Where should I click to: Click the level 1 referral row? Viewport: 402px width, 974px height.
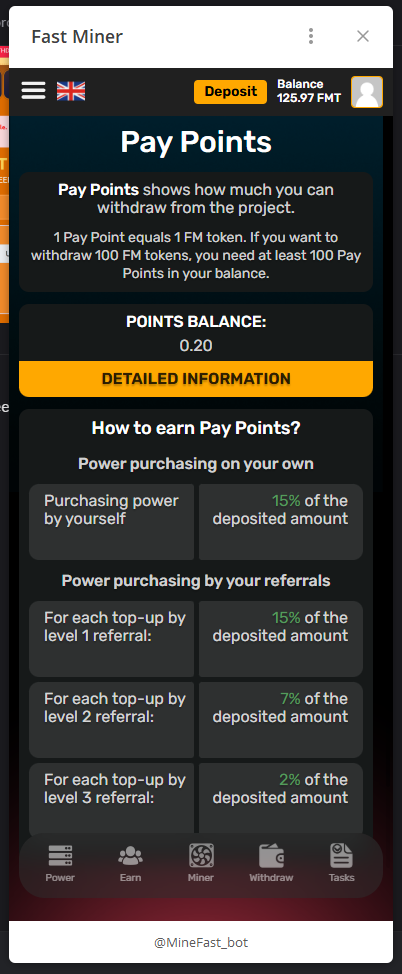click(x=196, y=639)
